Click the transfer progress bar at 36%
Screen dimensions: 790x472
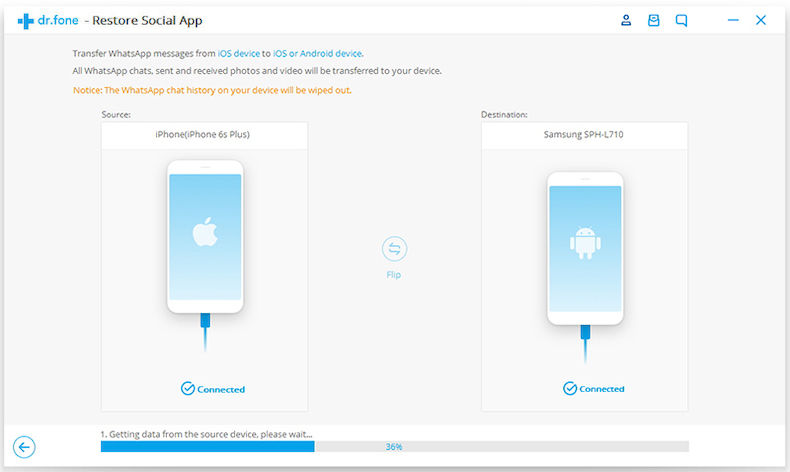(x=394, y=446)
